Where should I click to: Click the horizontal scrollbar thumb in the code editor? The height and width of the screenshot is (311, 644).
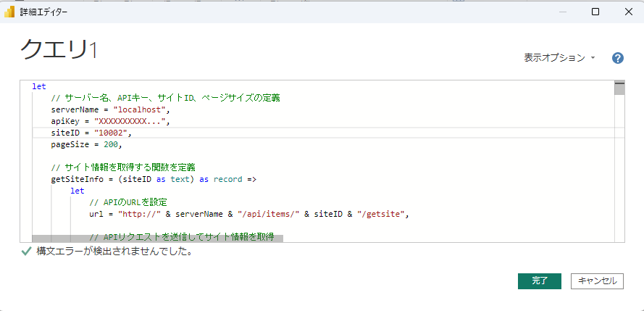(158, 239)
